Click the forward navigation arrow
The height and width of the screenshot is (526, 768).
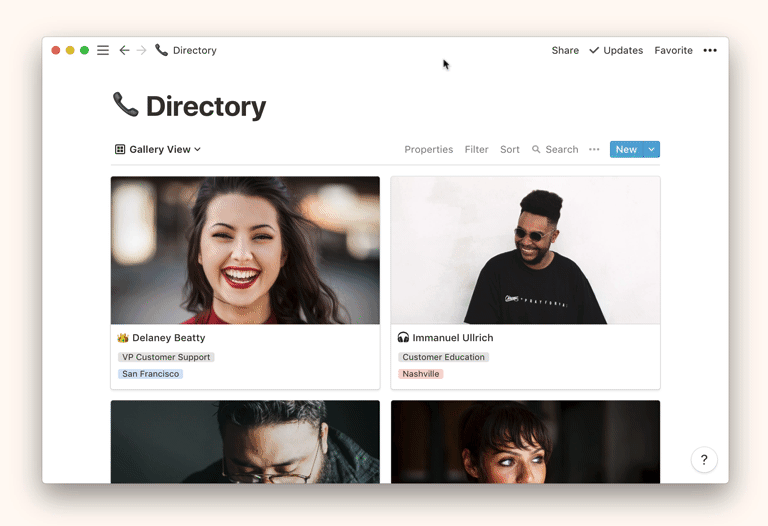[x=141, y=50]
